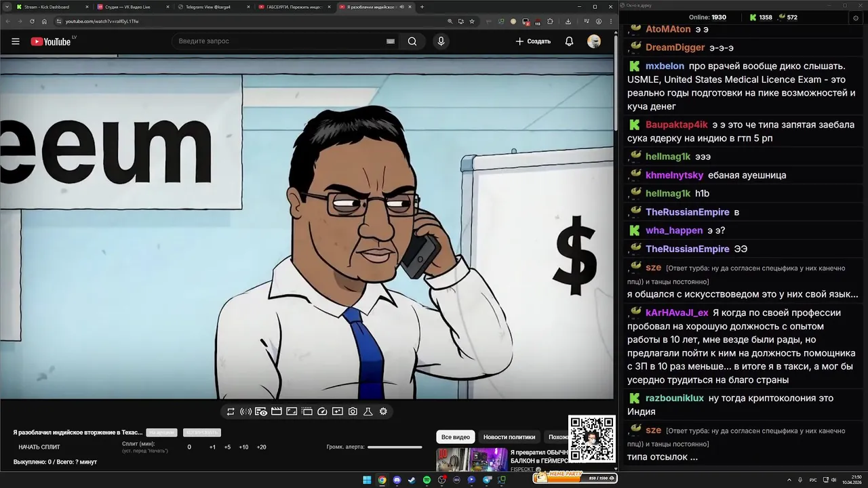Open the YouTube account avatar menu
The height and width of the screenshot is (488, 868).
point(594,41)
